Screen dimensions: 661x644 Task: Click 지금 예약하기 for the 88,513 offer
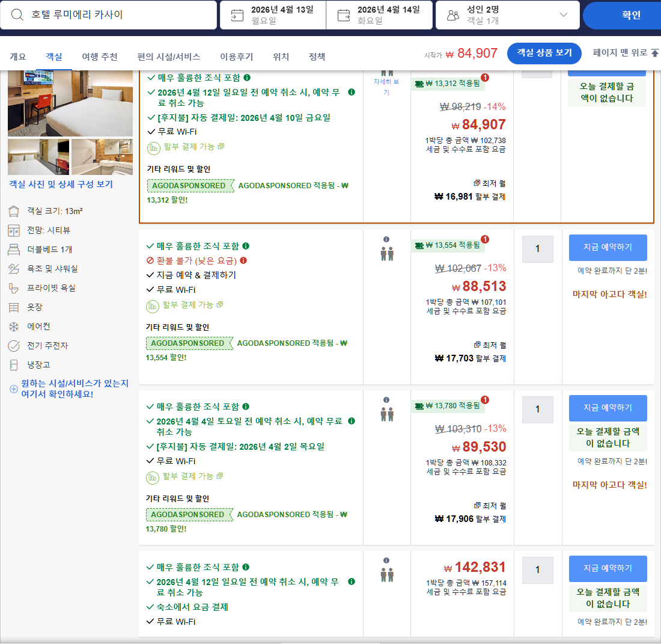pos(608,247)
